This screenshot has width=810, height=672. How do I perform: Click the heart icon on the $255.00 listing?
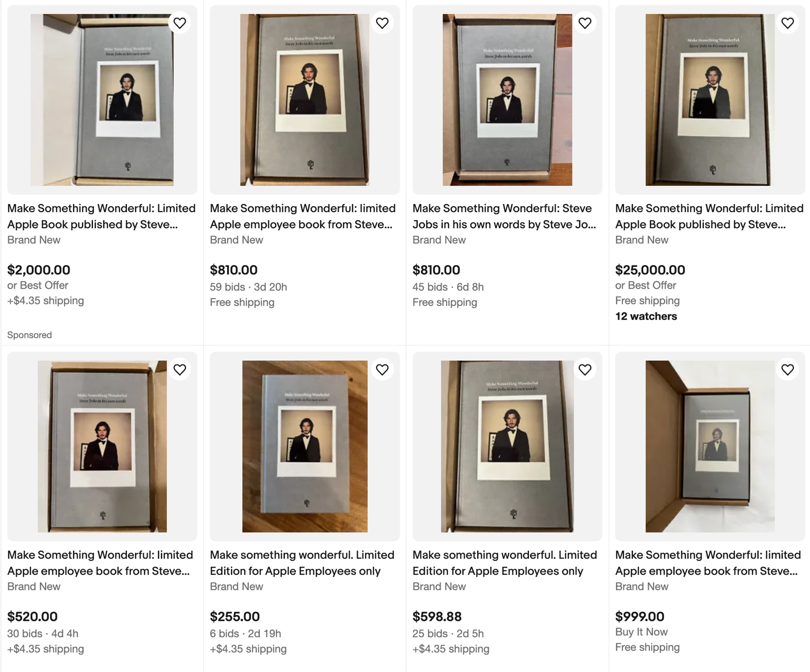382,369
